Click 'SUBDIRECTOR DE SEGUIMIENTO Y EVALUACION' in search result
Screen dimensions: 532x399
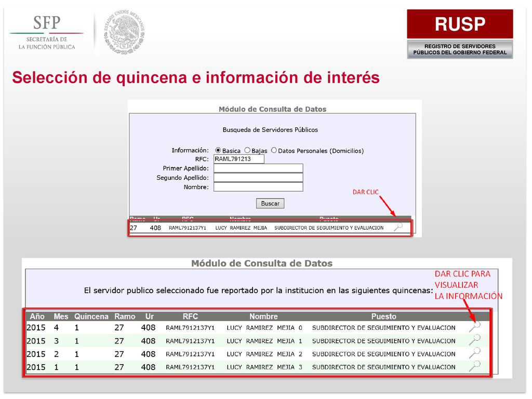329,228
